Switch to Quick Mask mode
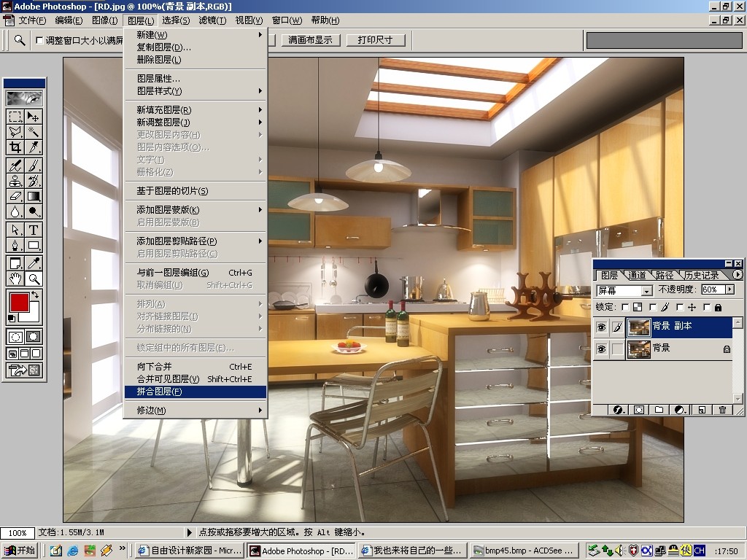Image resolution: width=747 pixels, height=560 pixels. [34, 337]
